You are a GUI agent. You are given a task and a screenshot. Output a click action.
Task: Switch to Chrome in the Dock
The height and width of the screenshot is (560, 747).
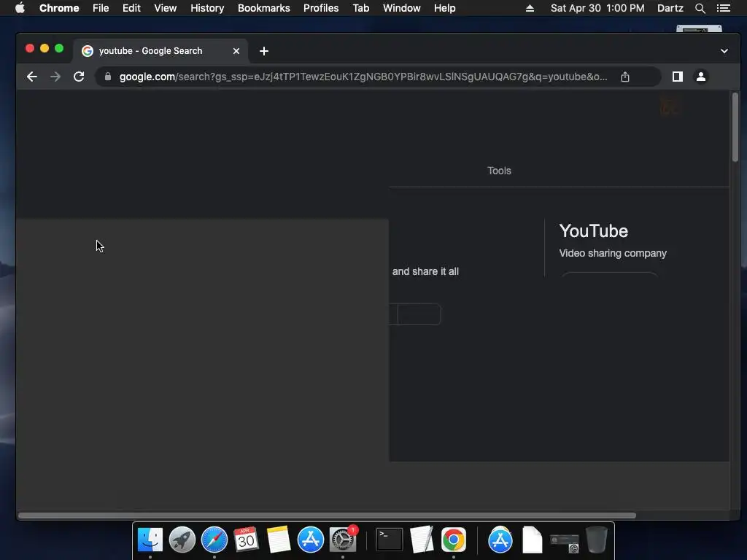point(454,540)
